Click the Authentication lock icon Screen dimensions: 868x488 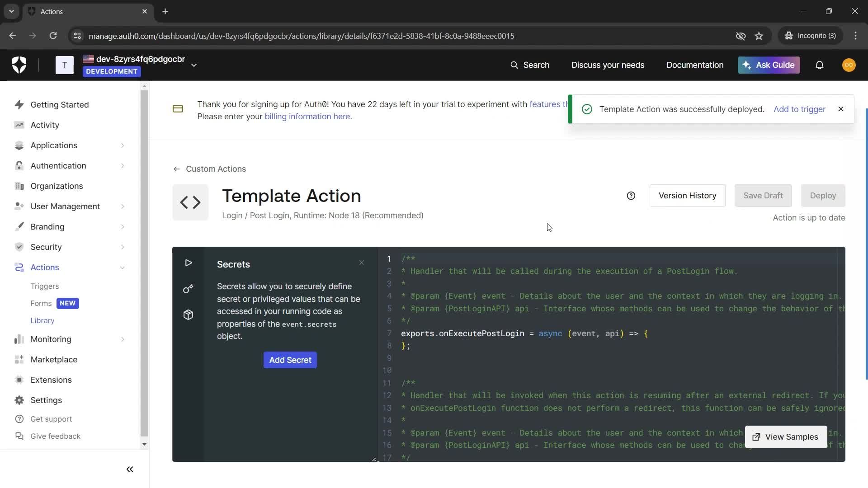pos(19,166)
